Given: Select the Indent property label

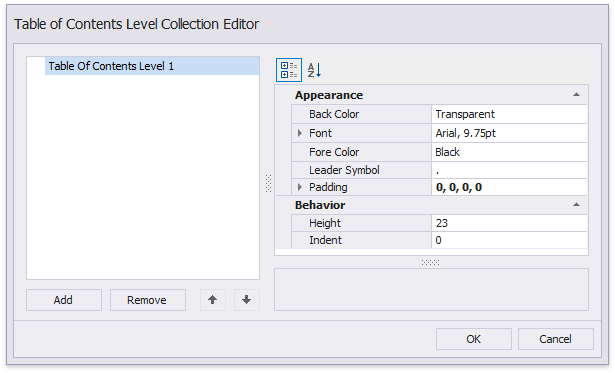Looking at the screenshot, I should (325, 240).
